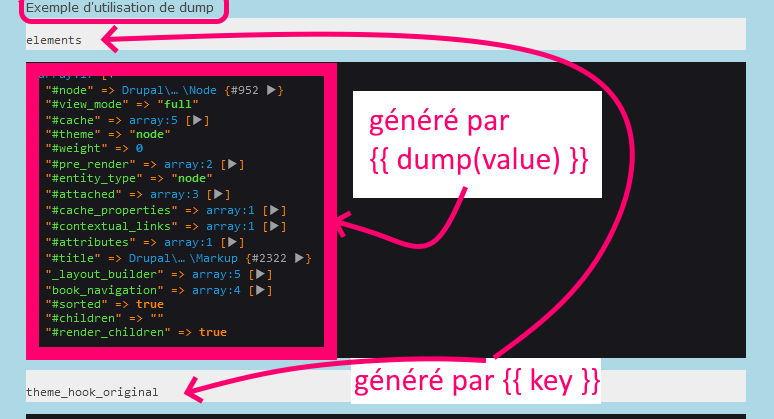Expand the #cache array:5 entry

coord(197,120)
